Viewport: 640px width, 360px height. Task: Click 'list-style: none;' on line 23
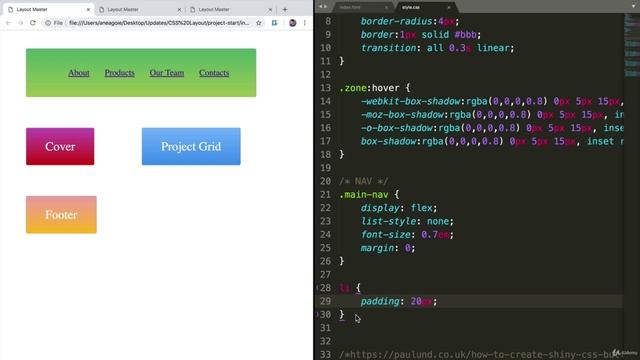point(407,221)
